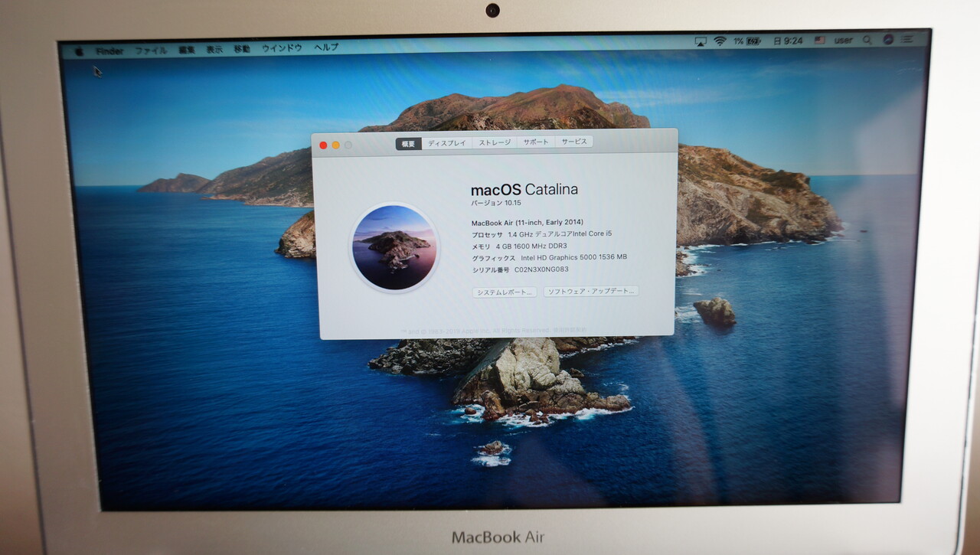This screenshot has height=555, width=980.
Task: Open Spotlight search magnifier
Action: 867,40
